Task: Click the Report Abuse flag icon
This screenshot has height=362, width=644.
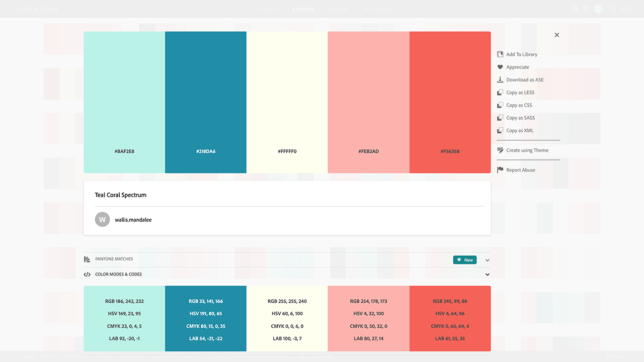Action: click(500, 170)
